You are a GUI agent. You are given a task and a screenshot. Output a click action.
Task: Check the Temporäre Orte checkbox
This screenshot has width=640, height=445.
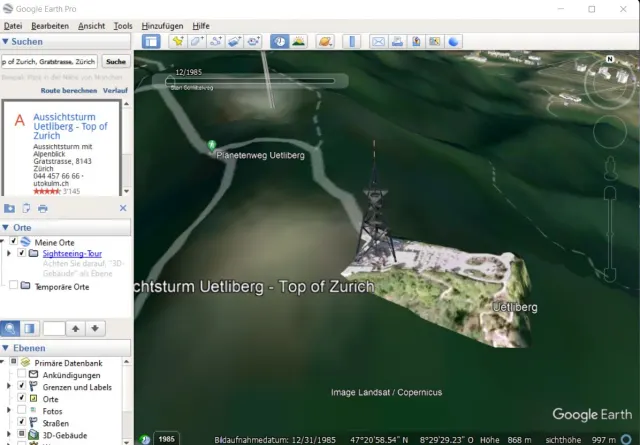[13, 286]
